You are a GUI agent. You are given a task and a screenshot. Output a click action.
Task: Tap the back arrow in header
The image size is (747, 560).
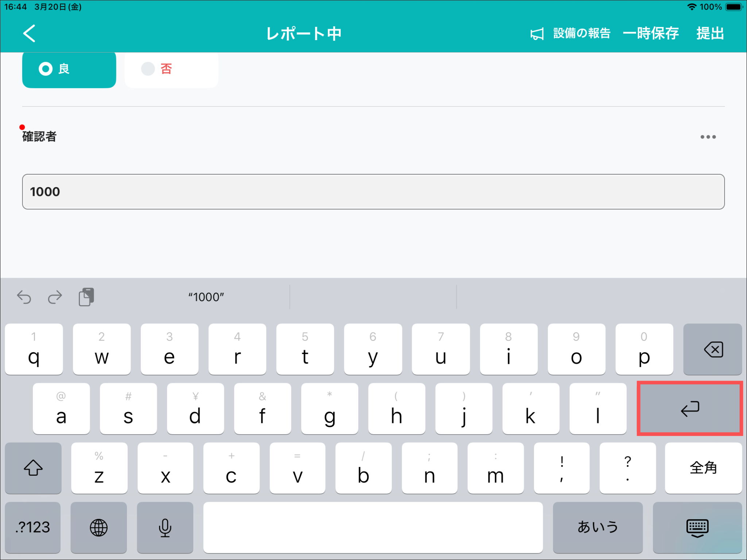29,34
